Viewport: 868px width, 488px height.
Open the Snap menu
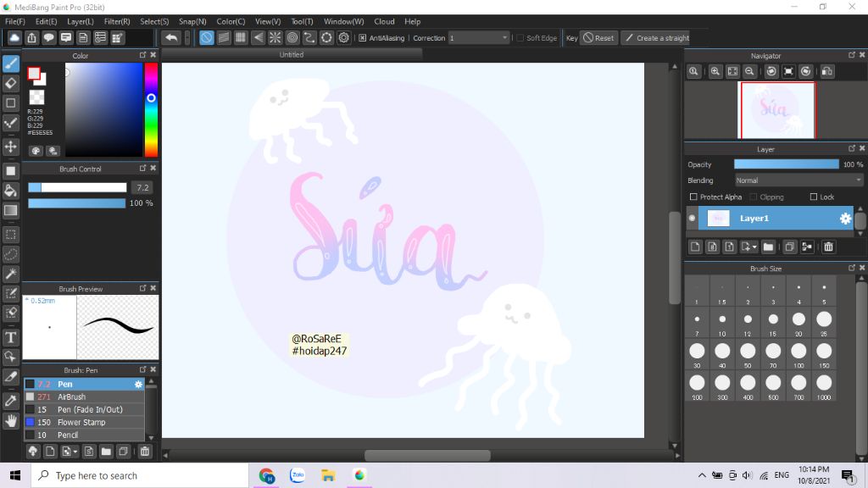[192, 21]
